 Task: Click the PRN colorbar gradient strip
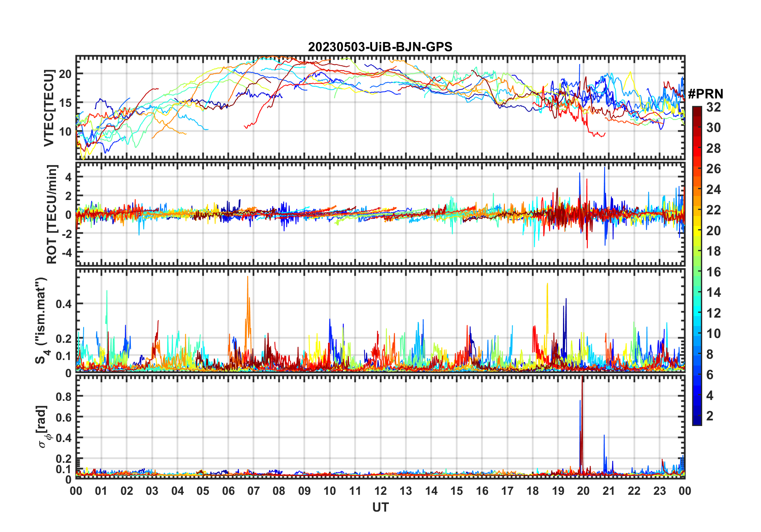697,266
